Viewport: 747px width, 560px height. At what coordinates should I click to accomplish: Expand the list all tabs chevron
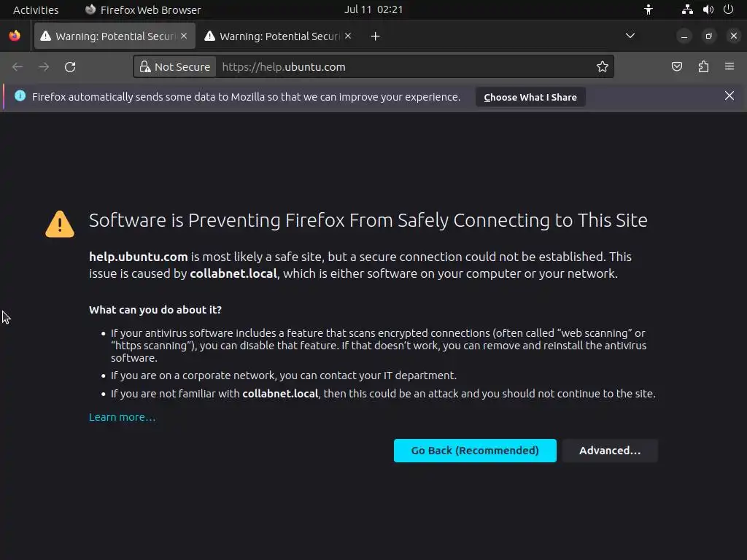tap(630, 36)
